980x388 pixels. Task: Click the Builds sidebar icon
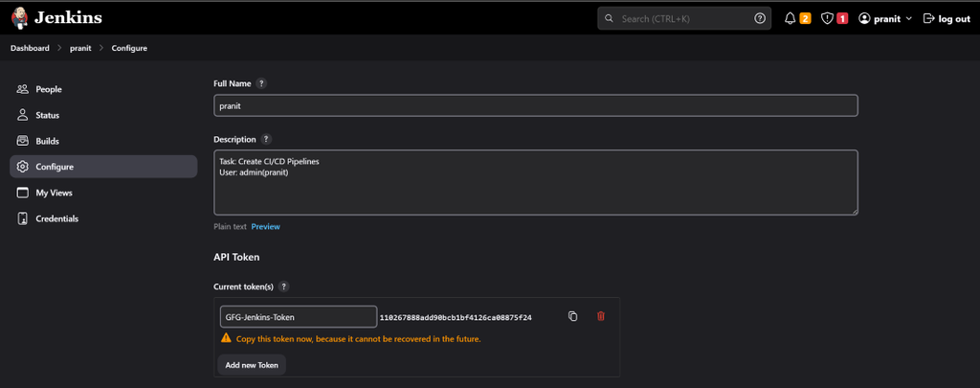coord(23,142)
